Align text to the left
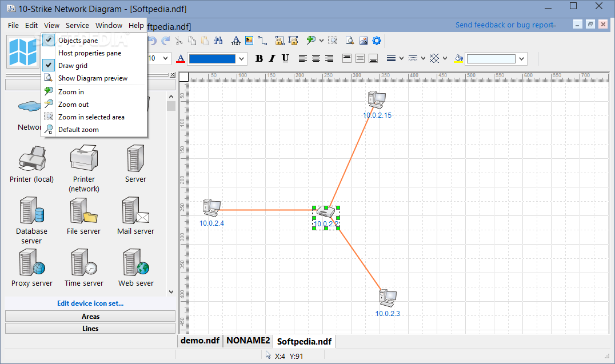The height and width of the screenshot is (364, 615). click(303, 58)
